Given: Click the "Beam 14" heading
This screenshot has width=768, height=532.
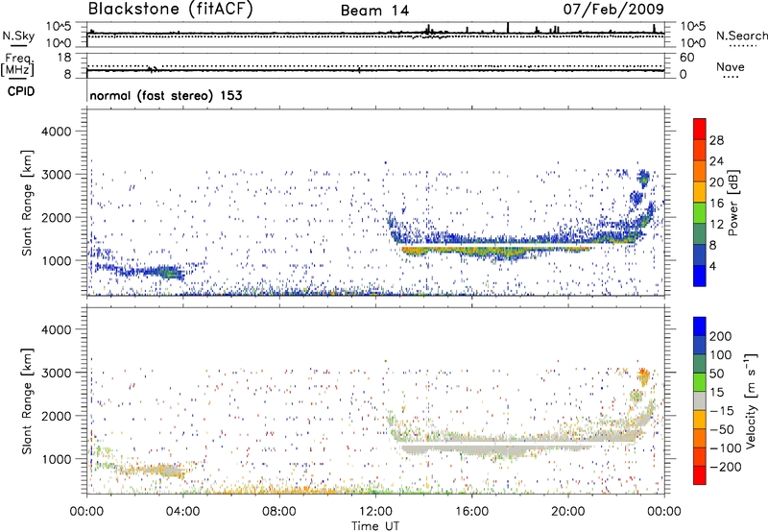Looking at the screenshot, I should (374, 11).
